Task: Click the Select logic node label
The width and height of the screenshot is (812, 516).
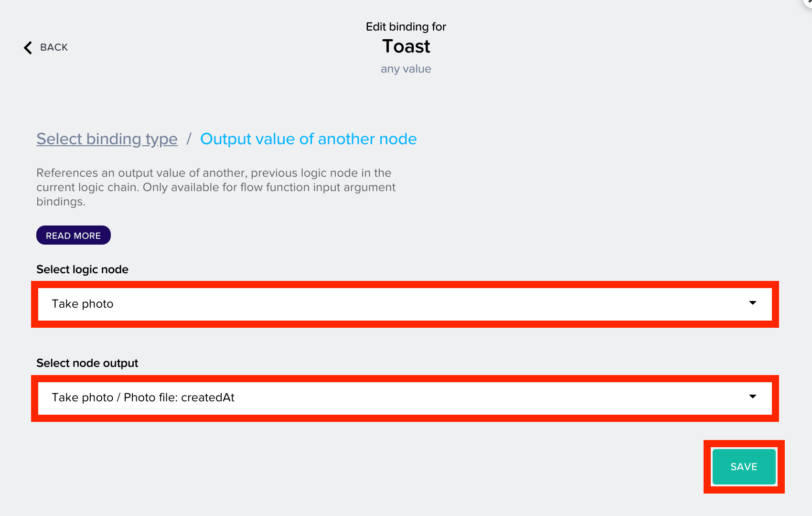Action: (x=83, y=269)
